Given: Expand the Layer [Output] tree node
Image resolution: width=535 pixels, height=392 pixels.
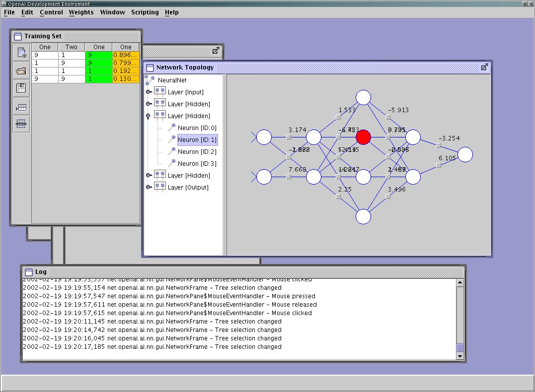Looking at the screenshot, I should point(149,188).
